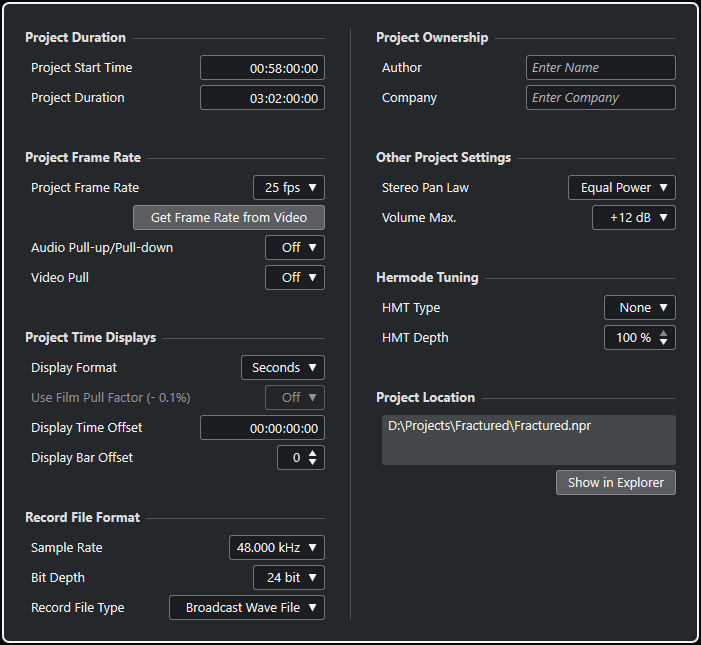This screenshot has width=701, height=645.
Task: Expand the Bit Depth dropdown
Action: [288, 578]
